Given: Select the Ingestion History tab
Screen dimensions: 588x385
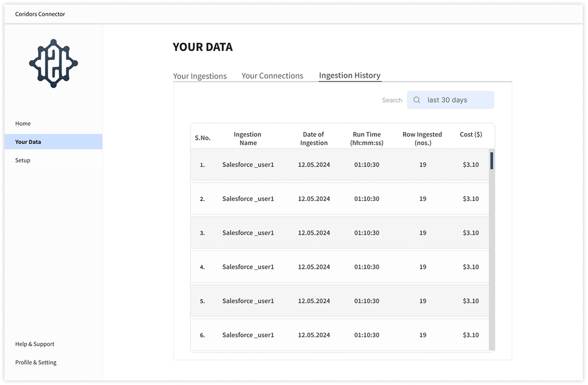Looking at the screenshot, I should (349, 75).
